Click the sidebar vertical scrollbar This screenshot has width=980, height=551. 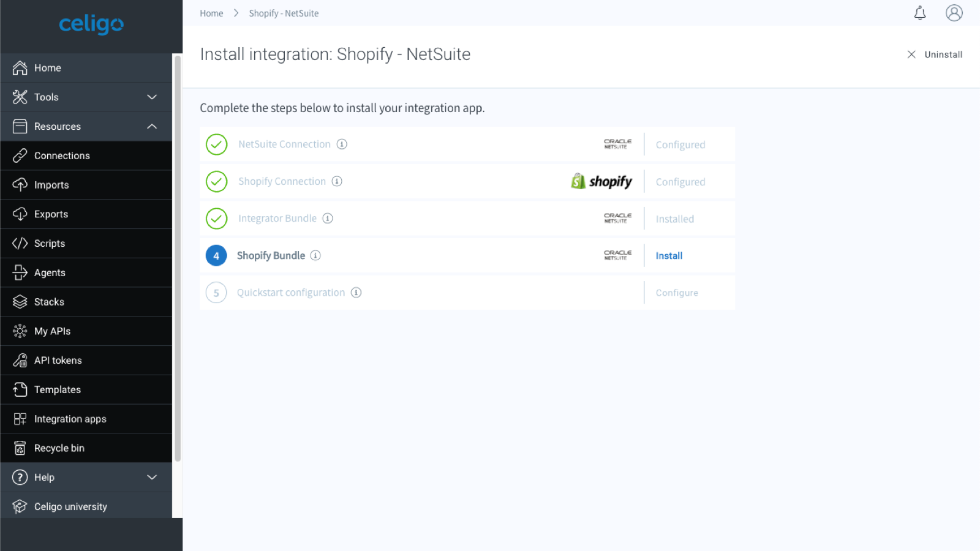[x=178, y=258]
